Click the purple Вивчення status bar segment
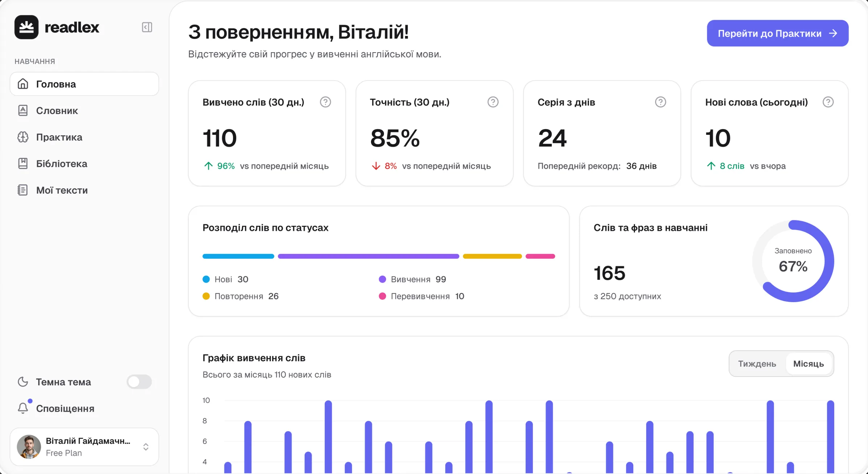Image resolution: width=868 pixels, height=474 pixels. [x=368, y=256]
